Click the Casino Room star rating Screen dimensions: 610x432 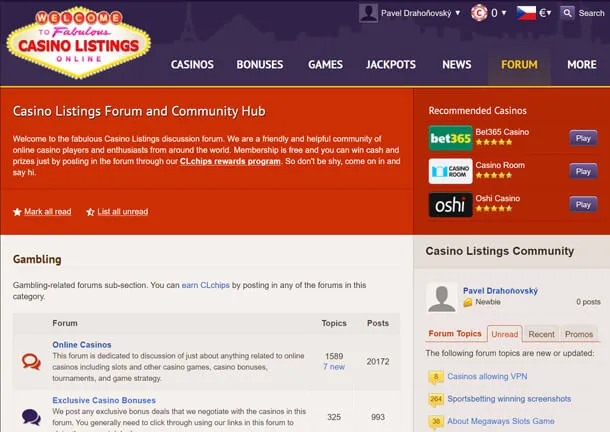point(494,175)
